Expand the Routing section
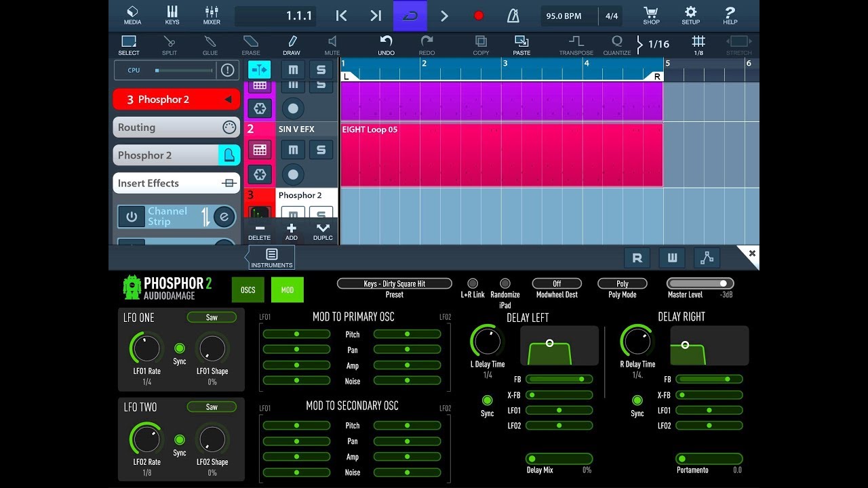Screen dimensions: 868x488 coord(176,127)
